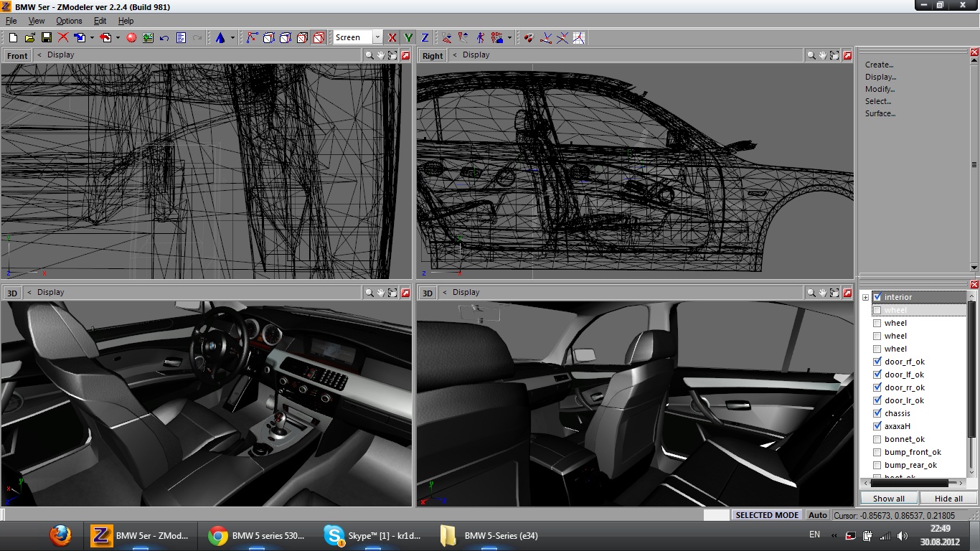980x551 pixels.
Task: Uncheck the door_rf_ok checkbox
Action: [x=877, y=362]
